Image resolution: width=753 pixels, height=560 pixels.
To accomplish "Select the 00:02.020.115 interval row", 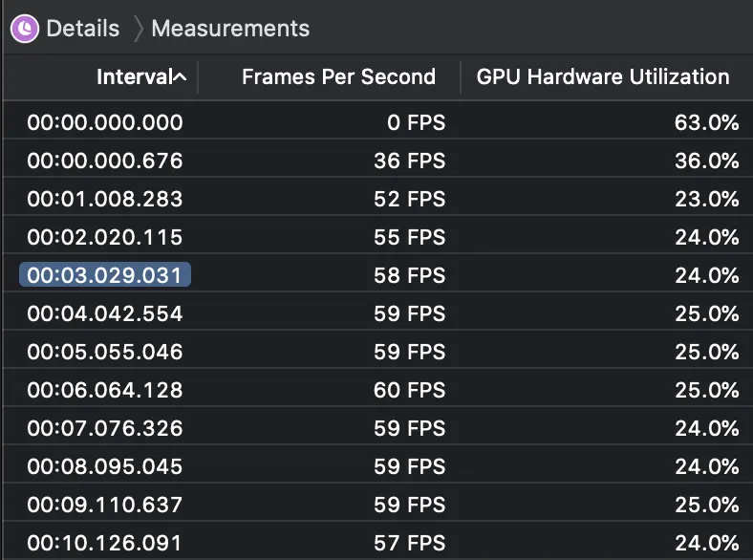I will click(x=105, y=237).
